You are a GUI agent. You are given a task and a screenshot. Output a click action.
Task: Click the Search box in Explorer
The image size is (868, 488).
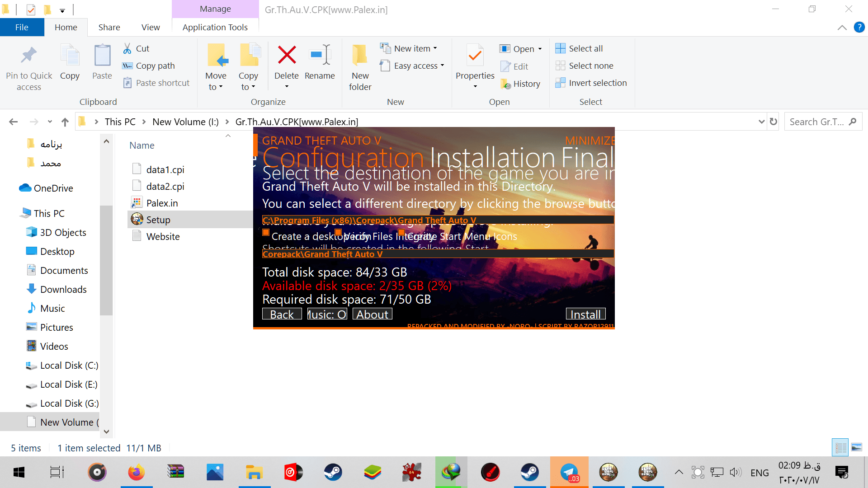click(x=823, y=122)
